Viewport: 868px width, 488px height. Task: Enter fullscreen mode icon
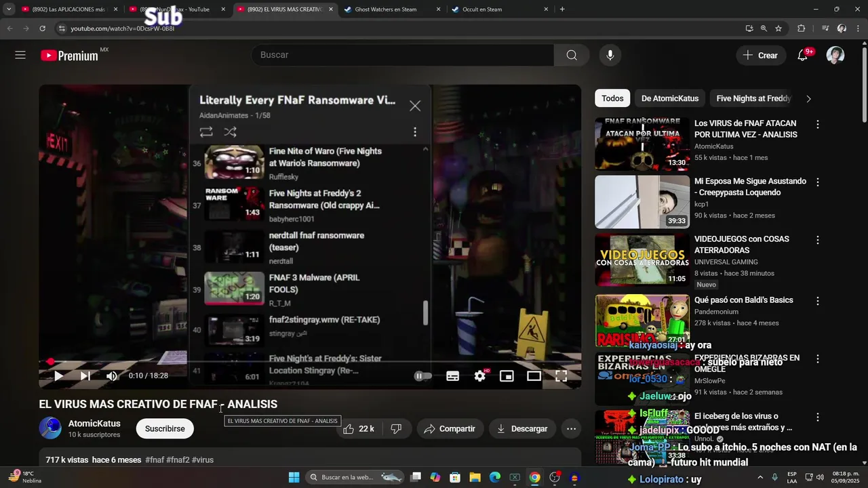click(561, 375)
